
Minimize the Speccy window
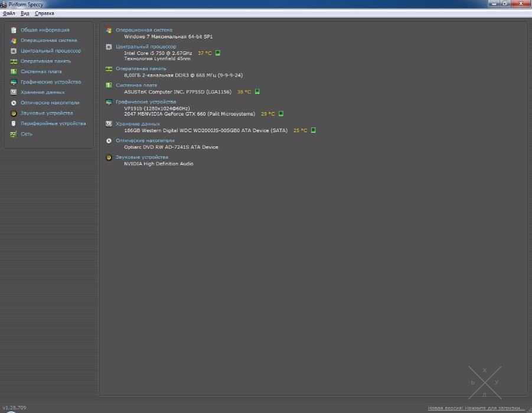pos(494,4)
